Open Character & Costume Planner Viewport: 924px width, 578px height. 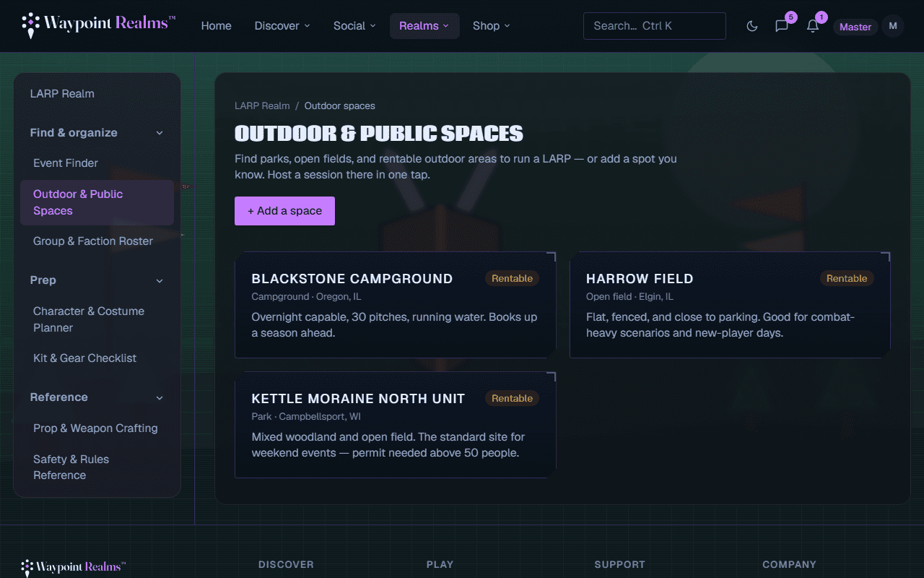click(97, 319)
